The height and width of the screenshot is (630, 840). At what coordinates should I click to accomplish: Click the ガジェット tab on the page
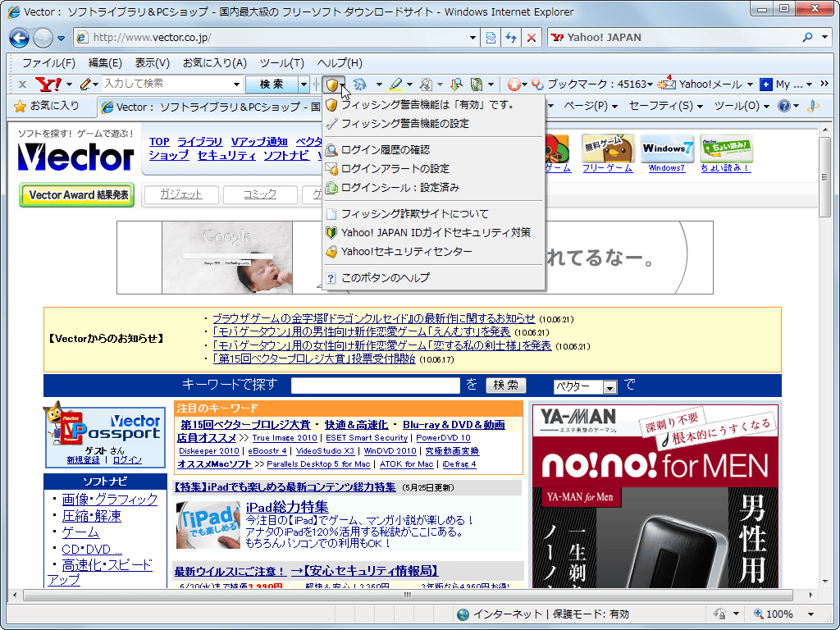tap(181, 194)
